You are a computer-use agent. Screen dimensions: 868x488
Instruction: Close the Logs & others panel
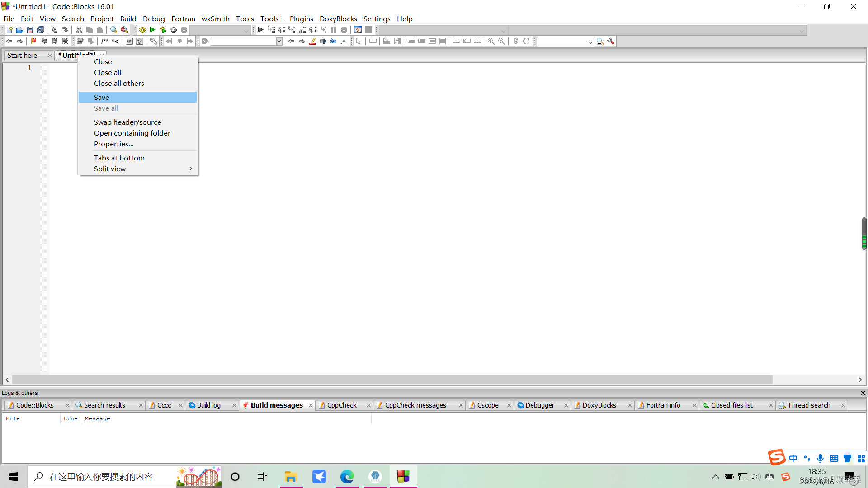pyautogui.click(x=863, y=393)
